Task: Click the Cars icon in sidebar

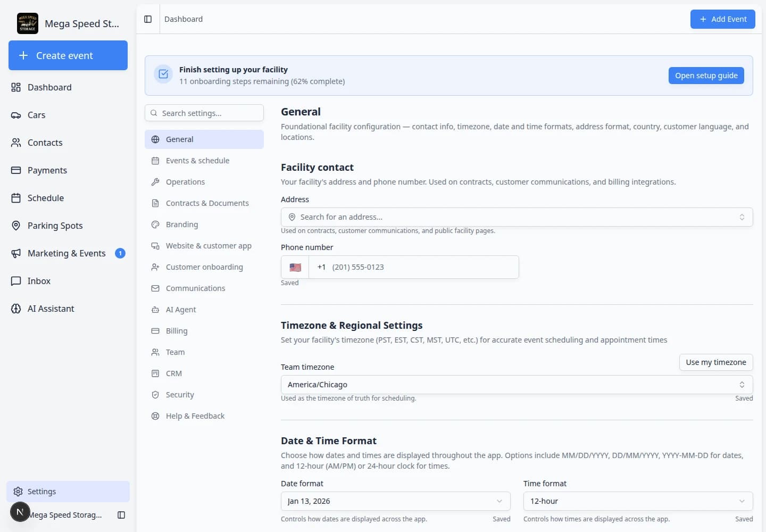Action: [16, 115]
